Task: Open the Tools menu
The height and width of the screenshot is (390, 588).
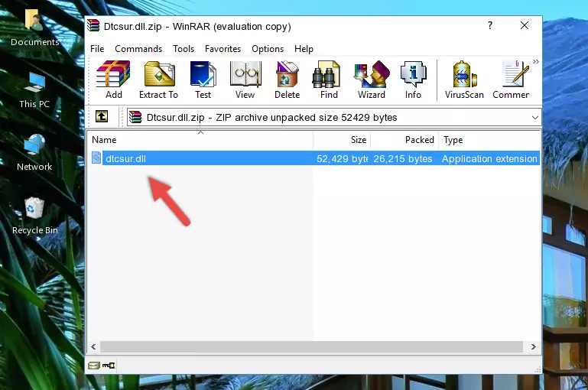Action: pos(184,49)
